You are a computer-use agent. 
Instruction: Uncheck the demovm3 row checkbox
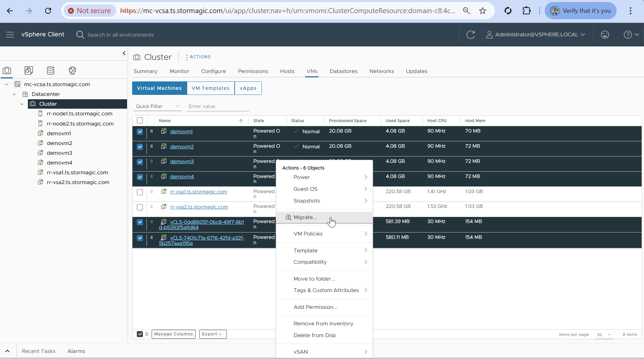coord(140,162)
